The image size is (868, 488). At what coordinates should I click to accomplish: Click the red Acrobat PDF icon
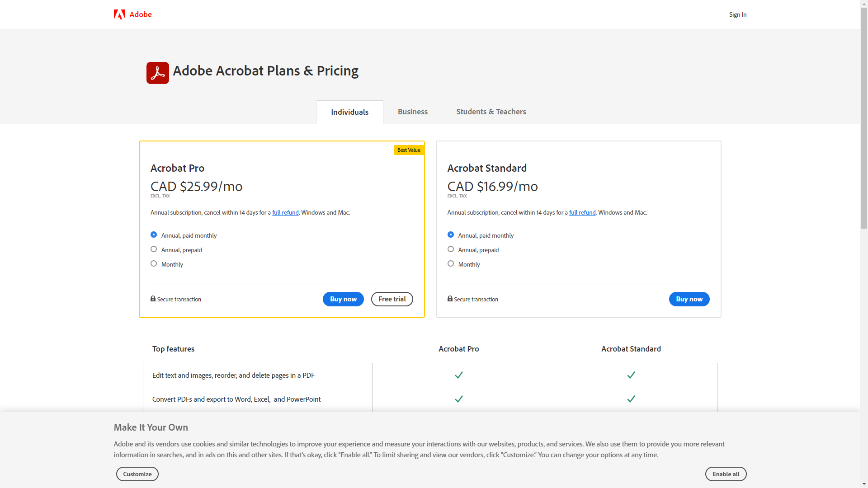[158, 73]
